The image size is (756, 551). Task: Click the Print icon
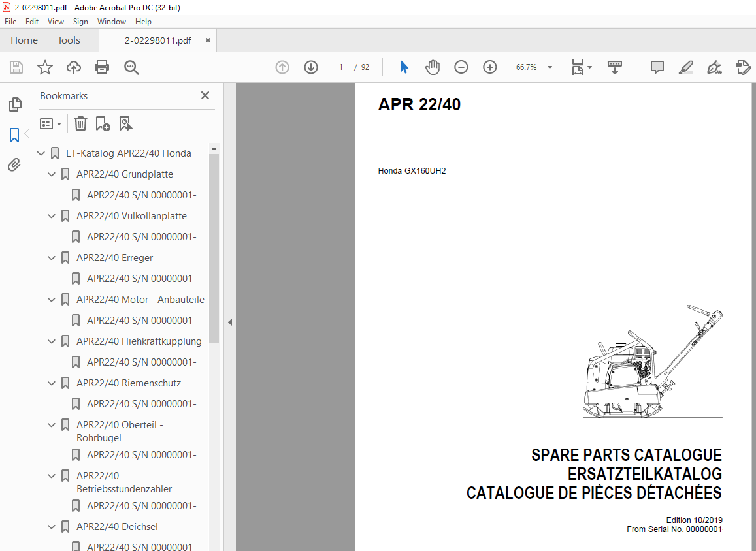click(102, 67)
